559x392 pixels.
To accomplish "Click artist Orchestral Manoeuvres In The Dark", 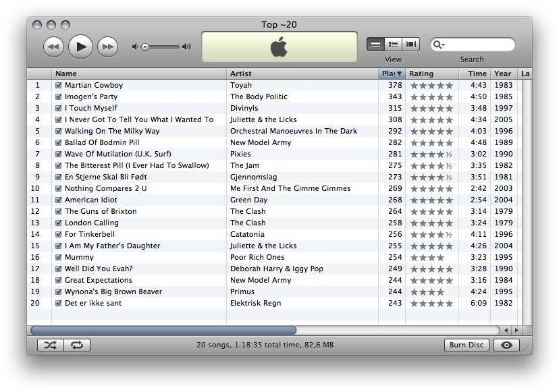I will click(x=294, y=131).
